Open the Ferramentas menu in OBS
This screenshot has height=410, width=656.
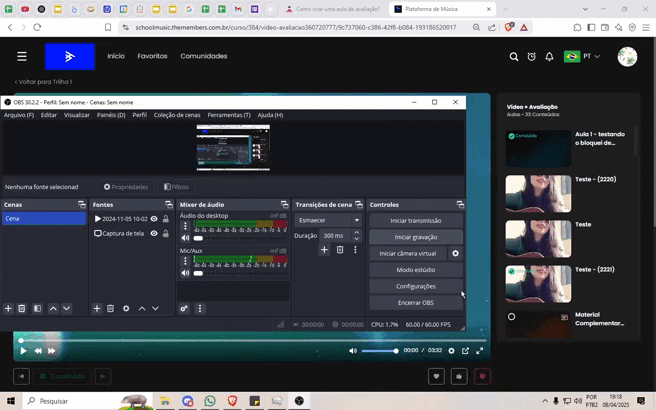pyautogui.click(x=229, y=115)
